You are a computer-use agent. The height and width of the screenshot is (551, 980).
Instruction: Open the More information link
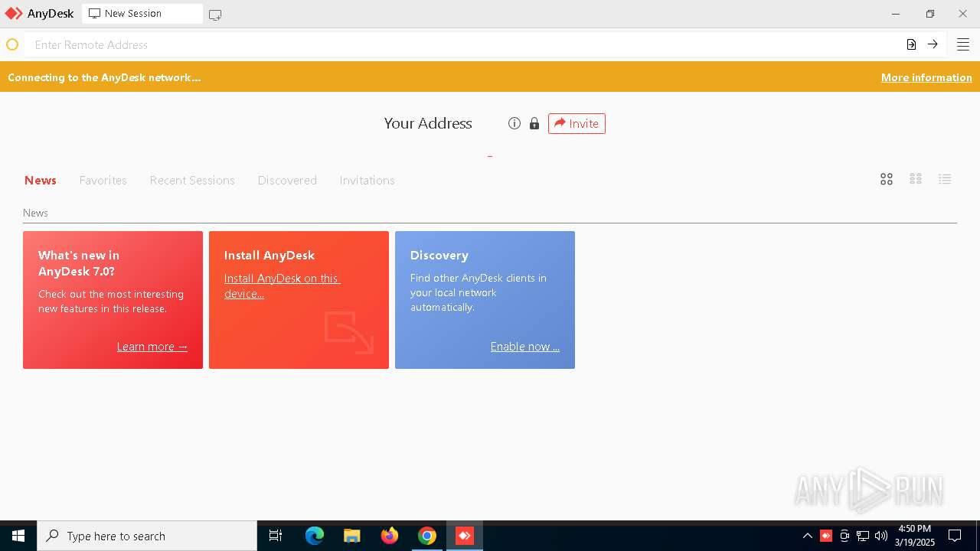point(926,77)
